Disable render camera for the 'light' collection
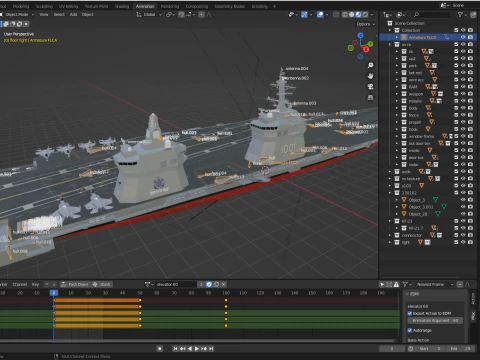Screen dimensions: 480x360 click(470, 242)
